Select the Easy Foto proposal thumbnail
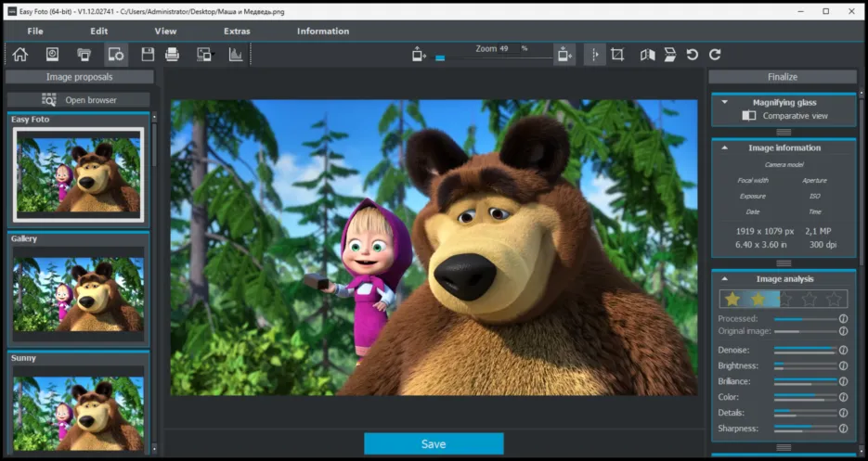 click(79, 175)
